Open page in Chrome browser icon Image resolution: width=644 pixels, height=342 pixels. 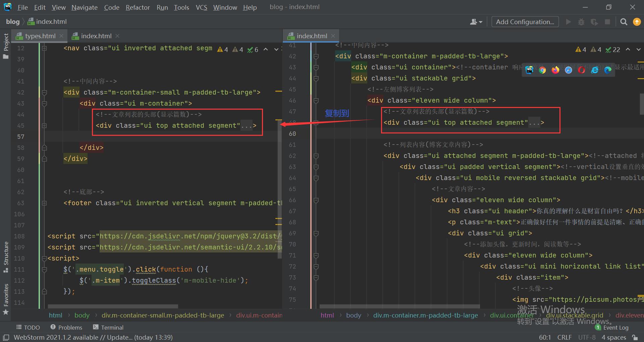(542, 70)
